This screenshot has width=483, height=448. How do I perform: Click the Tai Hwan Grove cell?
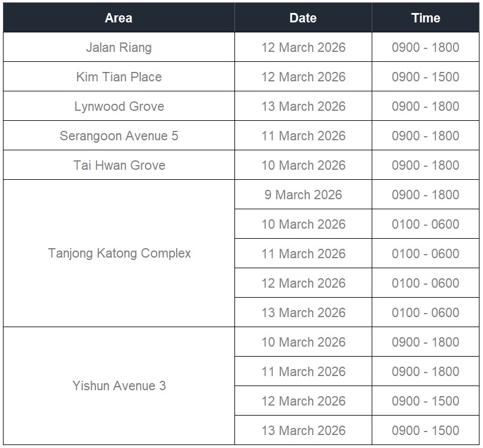coord(118,165)
